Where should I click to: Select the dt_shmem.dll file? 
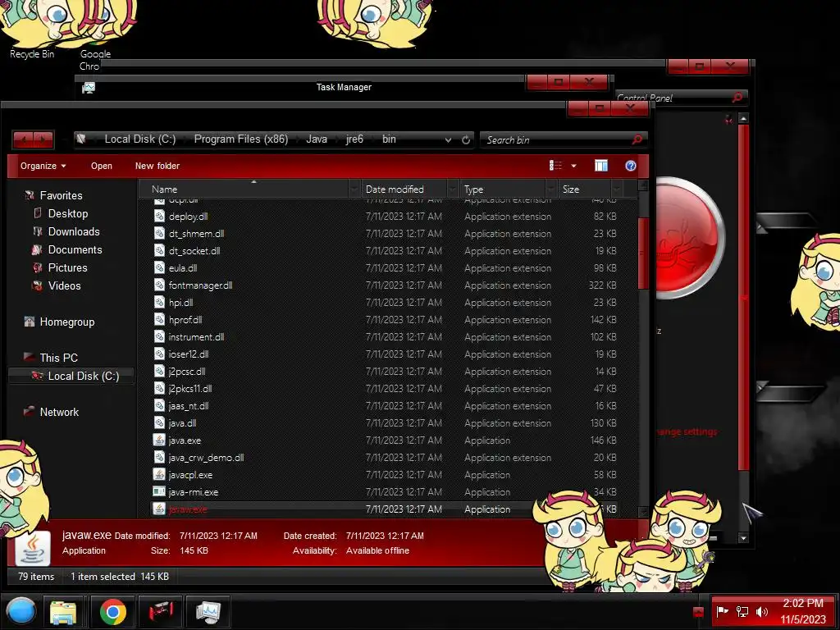tap(196, 234)
